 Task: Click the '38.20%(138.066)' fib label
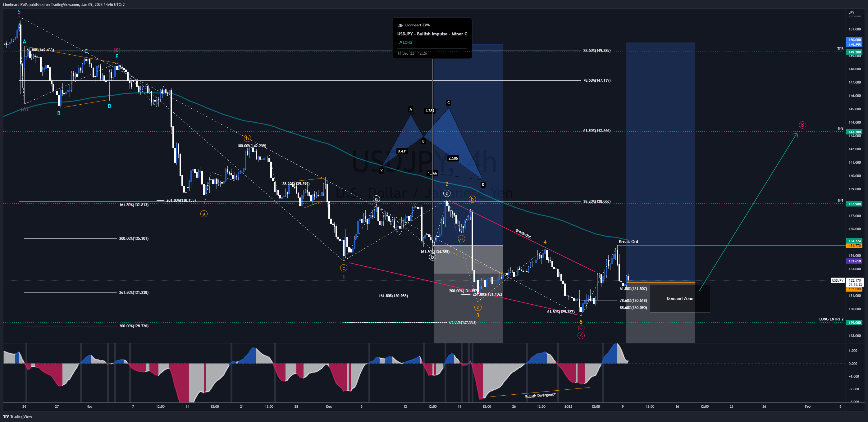(x=597, y=202)
